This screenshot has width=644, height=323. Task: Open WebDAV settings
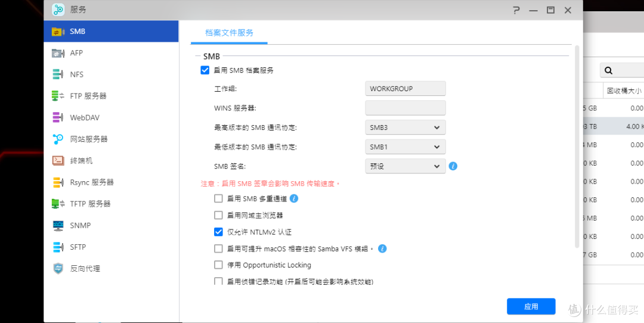(111, 118)
